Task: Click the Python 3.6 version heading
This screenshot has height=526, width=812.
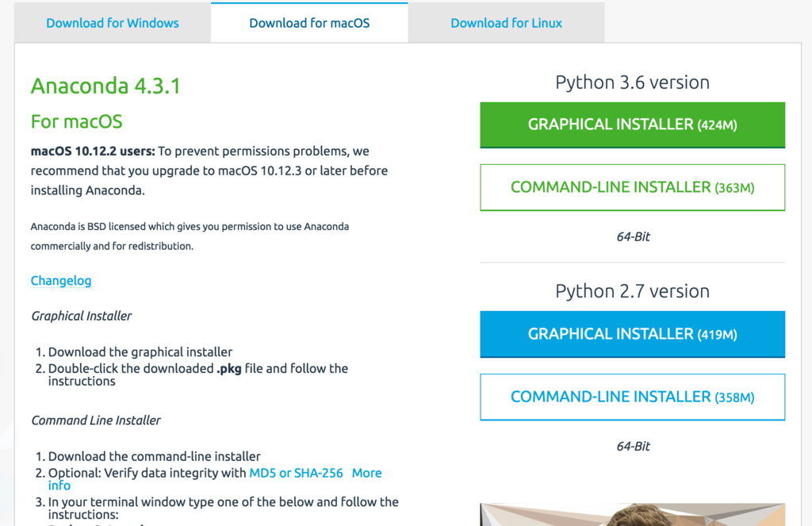Action: [632, 83]
